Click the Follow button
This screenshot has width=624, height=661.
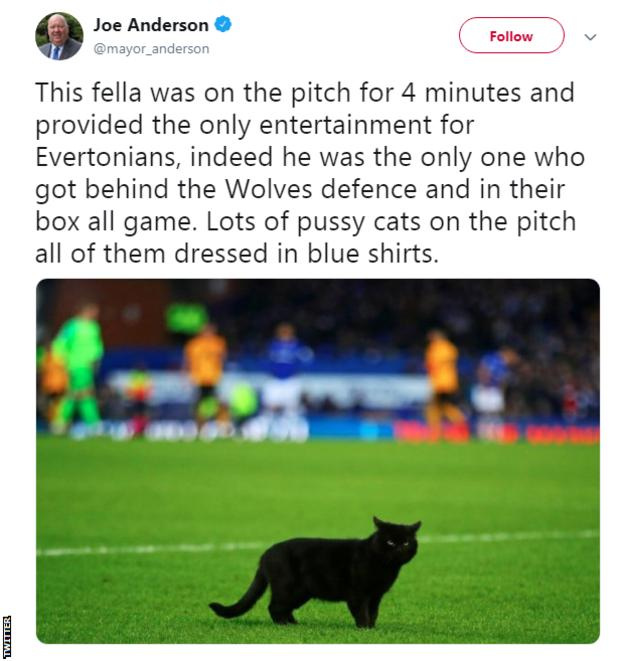coord(511,36)
